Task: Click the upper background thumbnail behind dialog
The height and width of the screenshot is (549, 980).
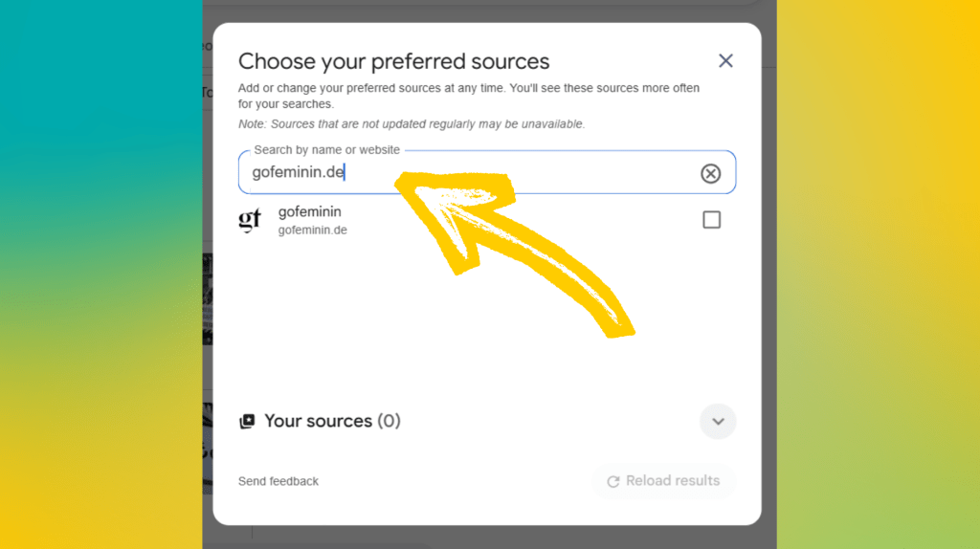Action: coord(208,299)
